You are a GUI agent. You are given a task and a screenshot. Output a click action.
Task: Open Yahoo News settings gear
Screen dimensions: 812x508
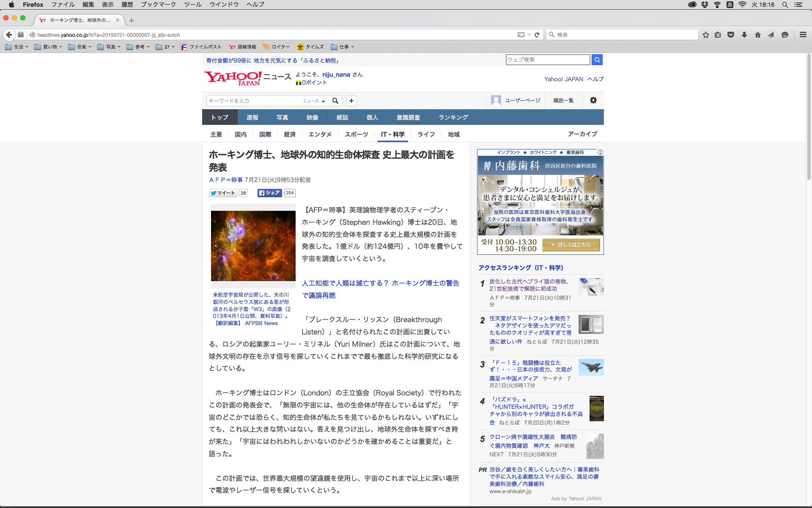pos(593,100)
